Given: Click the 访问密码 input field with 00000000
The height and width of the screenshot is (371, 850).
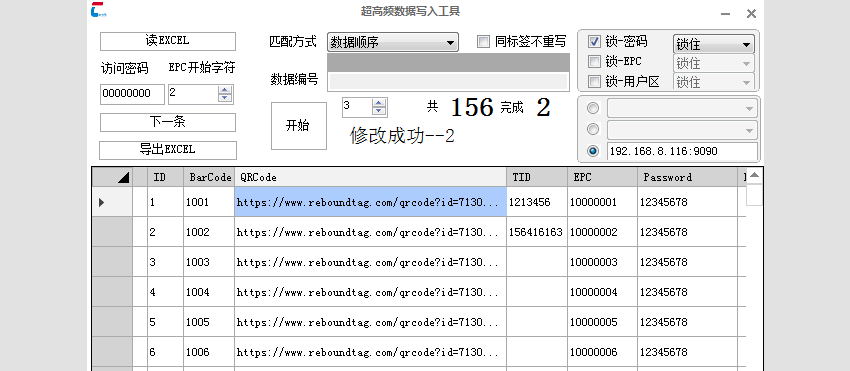Looking at the screenshot, I should pyautogui.click(x=132, y=94).
